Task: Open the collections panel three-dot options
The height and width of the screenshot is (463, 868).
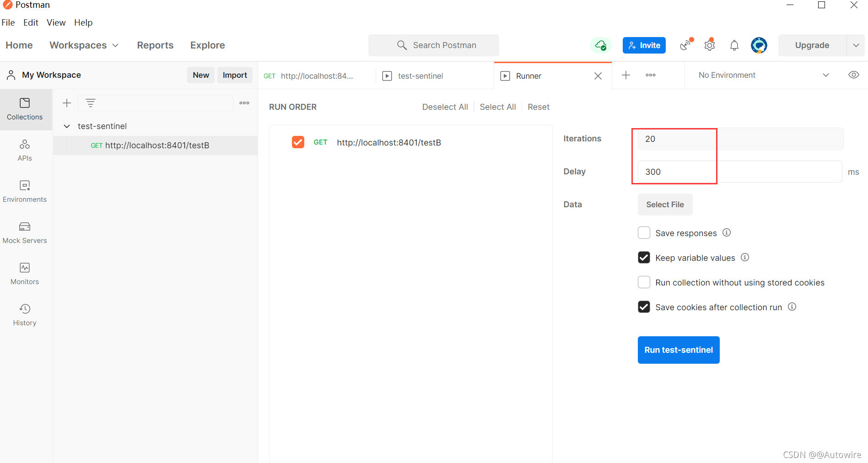Action: [244, 103]
